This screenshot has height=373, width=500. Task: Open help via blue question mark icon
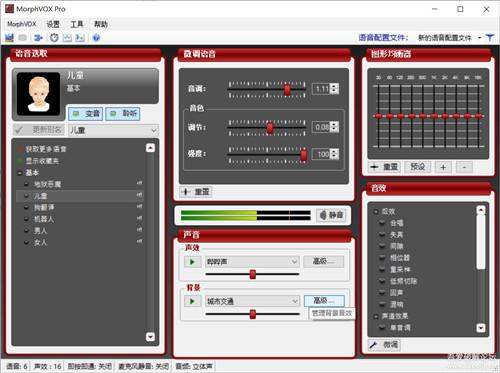tap(96, 38)
